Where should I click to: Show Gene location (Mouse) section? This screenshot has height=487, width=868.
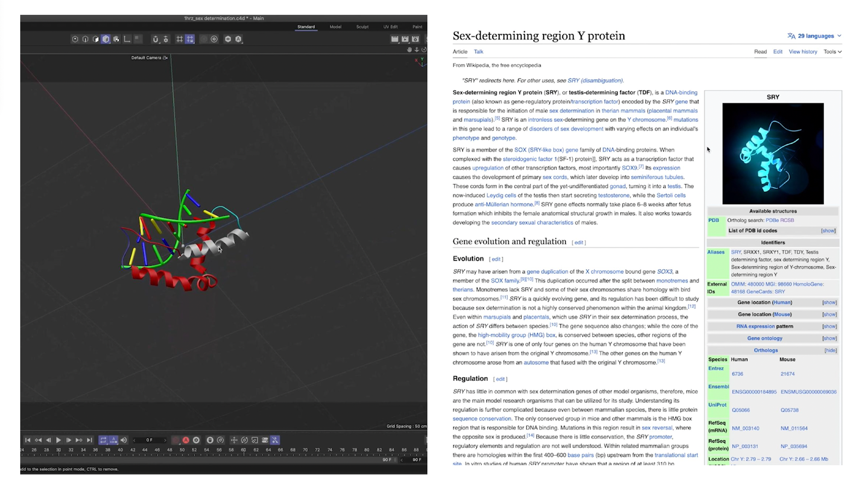coord(829,314)
